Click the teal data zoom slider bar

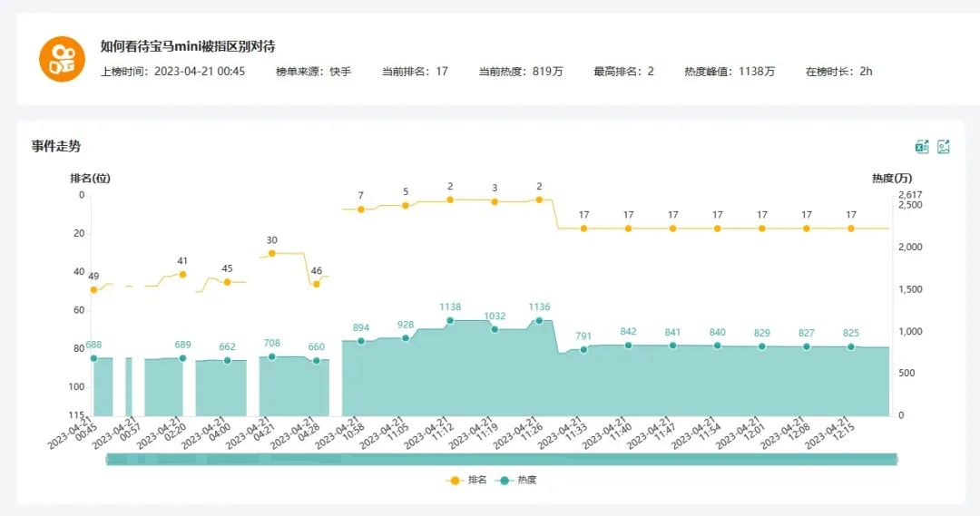pos(501,460)
